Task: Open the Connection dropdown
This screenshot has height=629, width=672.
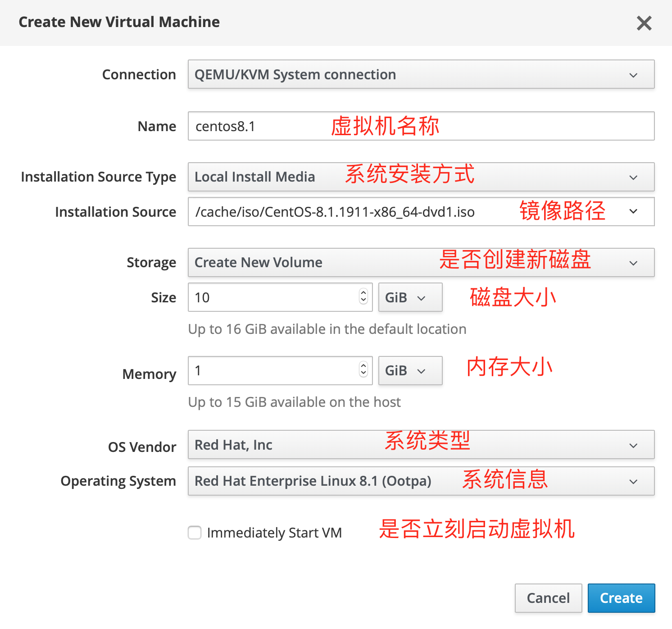Action: pyautogui.click(x=421, y=74)
